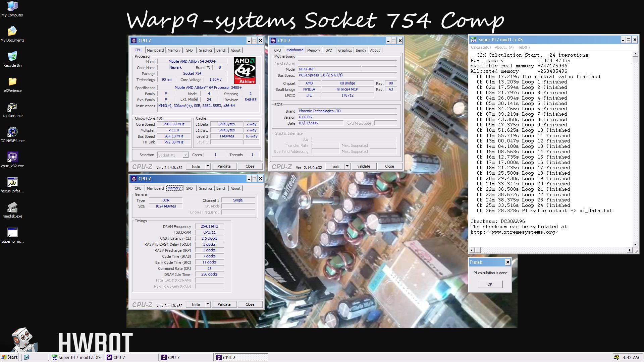Click Validate in the CPU-Z Memory window
Screen dimensions: 644x362
tap(224, 304)
